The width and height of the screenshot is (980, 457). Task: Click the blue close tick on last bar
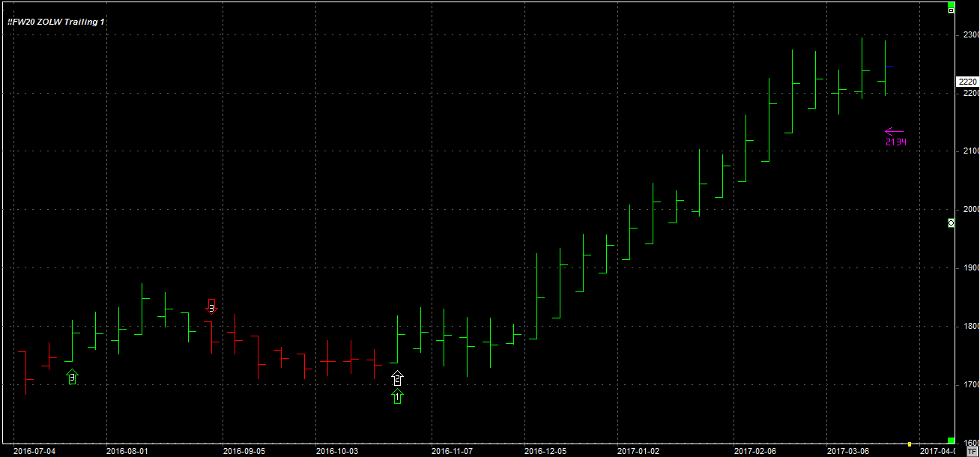[889, 67]
